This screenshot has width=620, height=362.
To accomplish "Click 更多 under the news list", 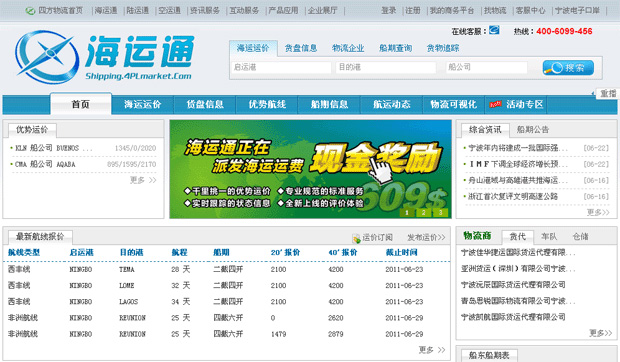I will (598, 213).
